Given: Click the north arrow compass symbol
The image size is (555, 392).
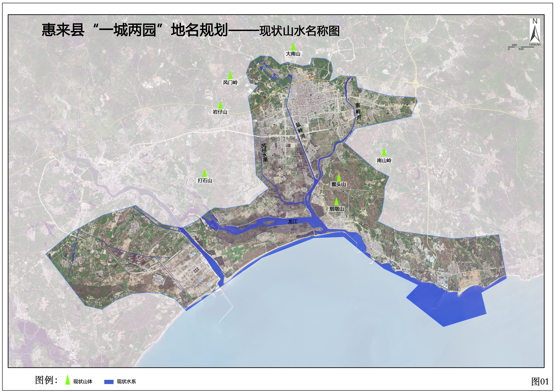Looking at the screenshot, I should tap(535, 31).
